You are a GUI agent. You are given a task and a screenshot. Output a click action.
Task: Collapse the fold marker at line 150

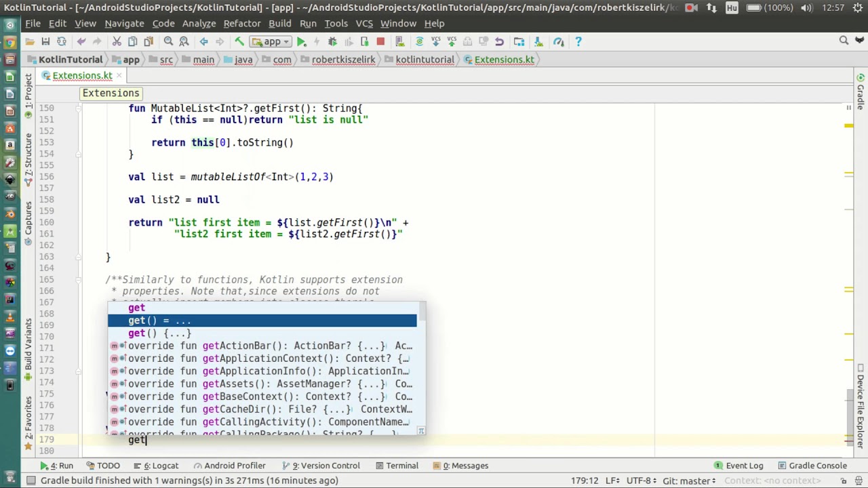click(79, 108)
